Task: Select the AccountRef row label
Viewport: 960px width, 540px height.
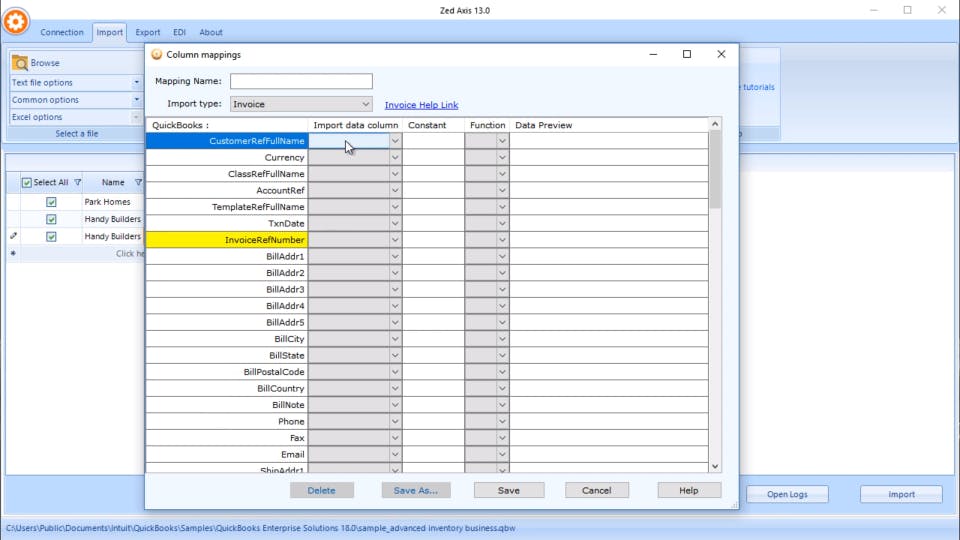Action: tap(227, 190)
